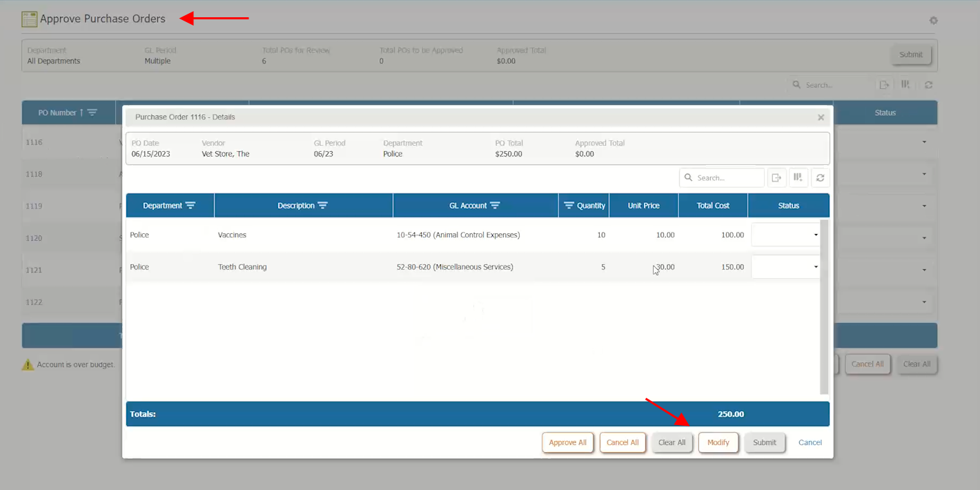Open the GL Account column filter icon
The image size is (980, 490).
pos(495,206)
